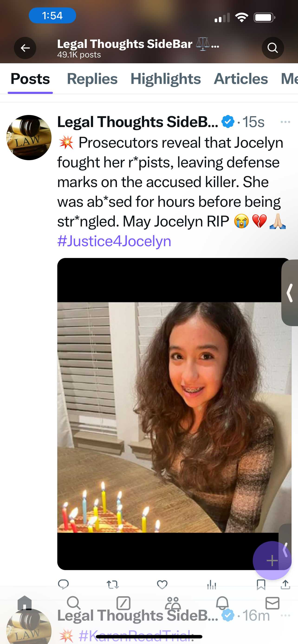Image resolution: width=298 pixels, height=644 pixels.
Task: Open more options on the 16m post
Action: [x=285, y=615]
